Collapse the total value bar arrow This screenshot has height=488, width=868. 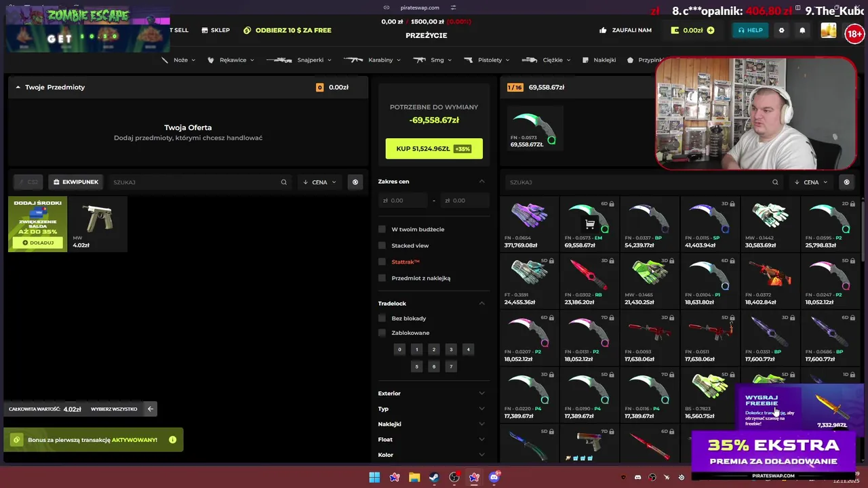point(151,409)
